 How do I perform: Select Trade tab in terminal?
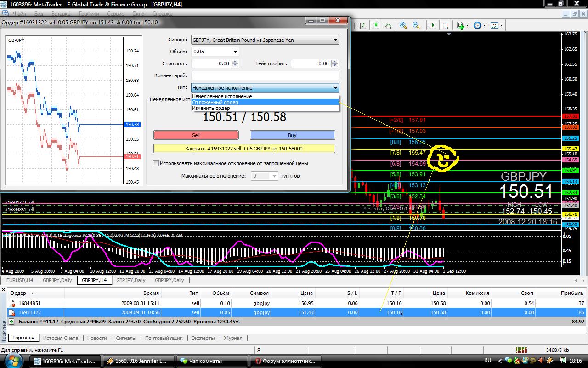[23, 338]
